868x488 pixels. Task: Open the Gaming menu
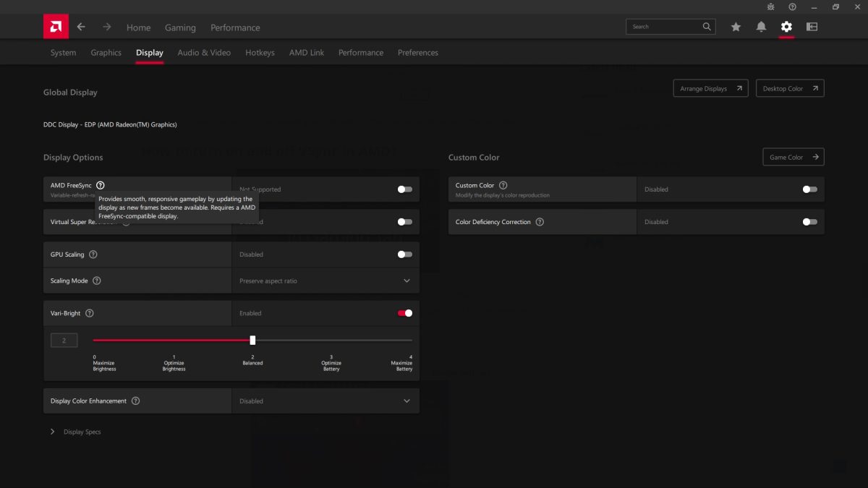tap(180, 27)
